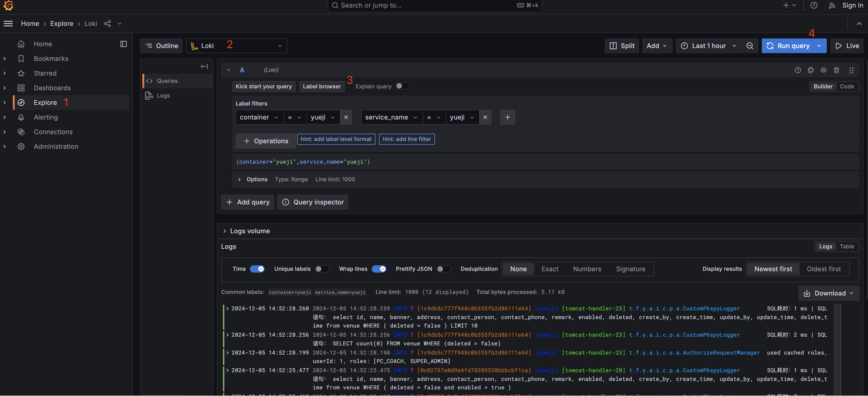Screen dimensions: 868x396
Task: Open the news RSS feed icon
Action: (x=832, y=5)
